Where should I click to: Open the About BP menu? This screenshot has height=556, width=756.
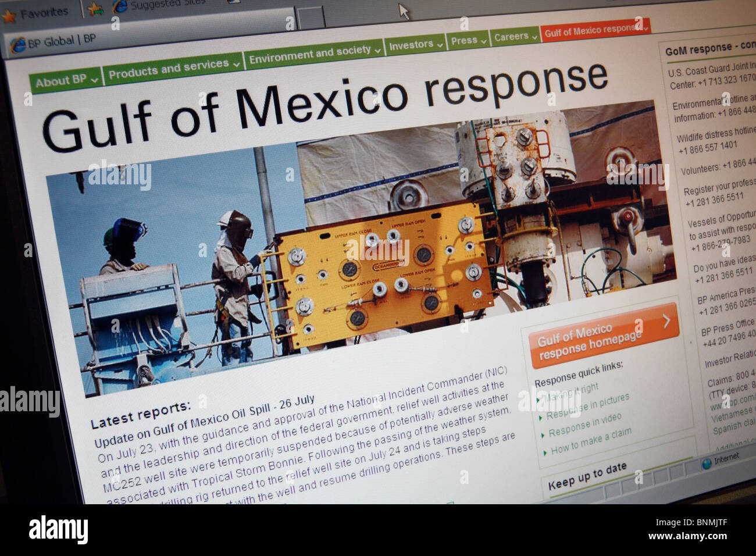[66, 80]
